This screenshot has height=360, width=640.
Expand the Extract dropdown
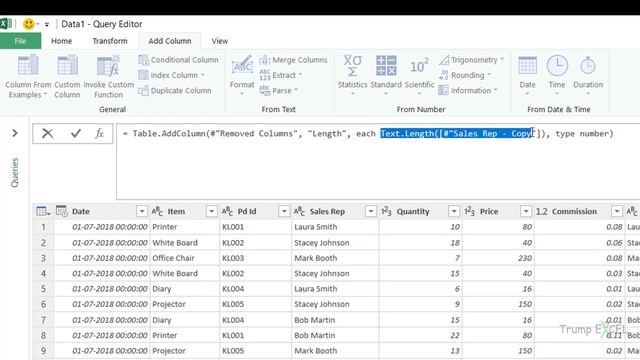tap(300, 75)
